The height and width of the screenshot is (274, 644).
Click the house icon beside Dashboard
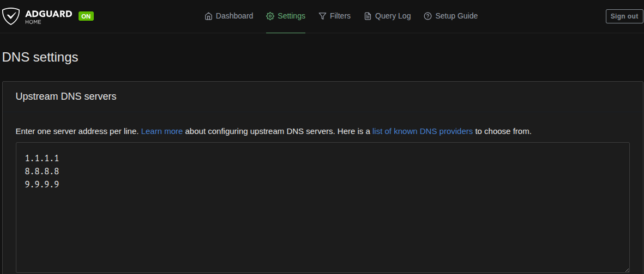tap(208, 16)
